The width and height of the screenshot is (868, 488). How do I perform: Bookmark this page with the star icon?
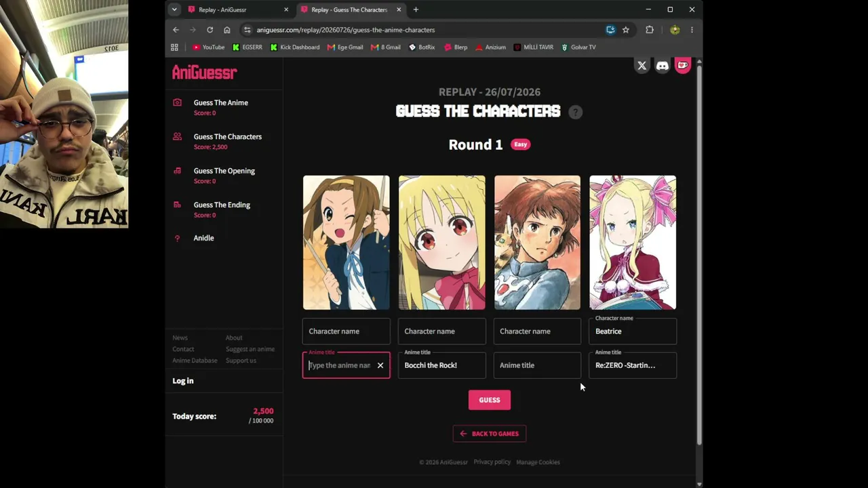(x=626, y=30)
